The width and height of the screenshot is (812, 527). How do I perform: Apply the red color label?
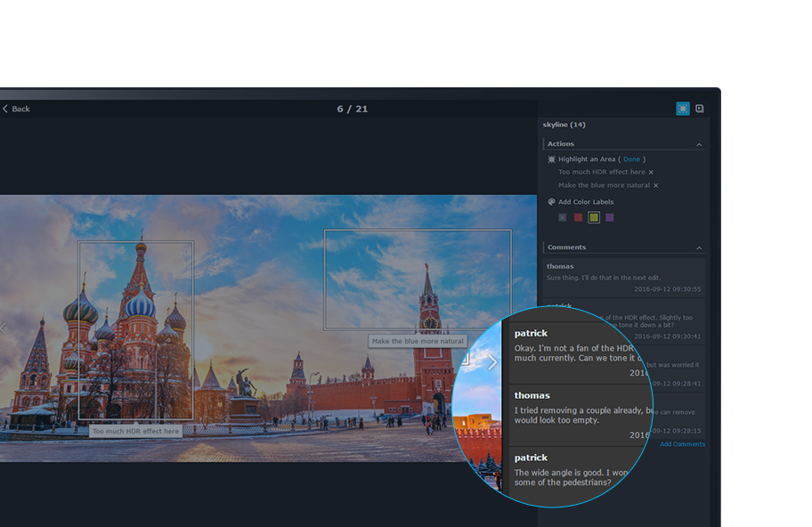tap(578, 217)
